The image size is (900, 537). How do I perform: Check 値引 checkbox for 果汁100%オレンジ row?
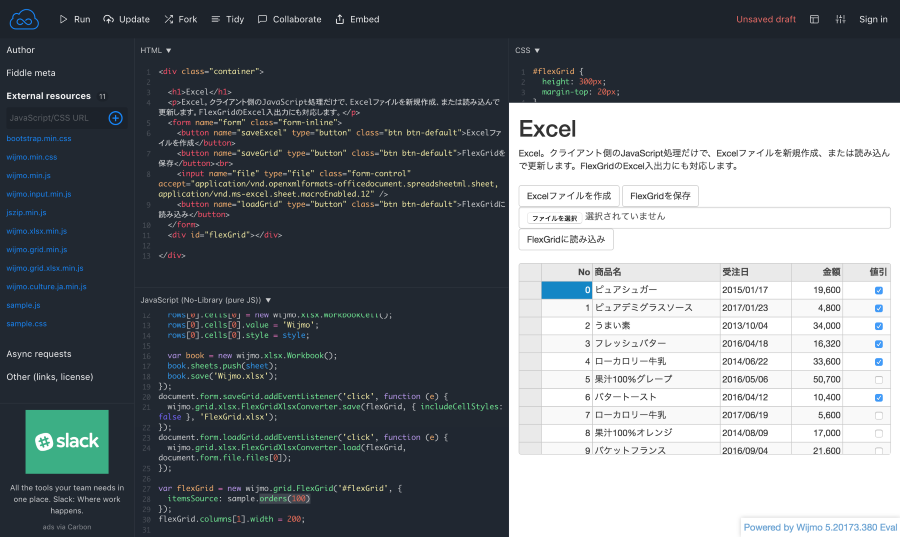click(x=879, y=433)
